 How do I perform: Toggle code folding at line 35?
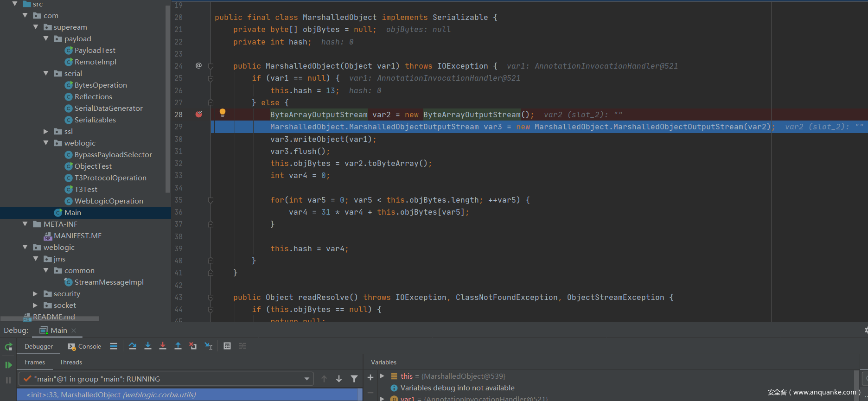(211, 200)
